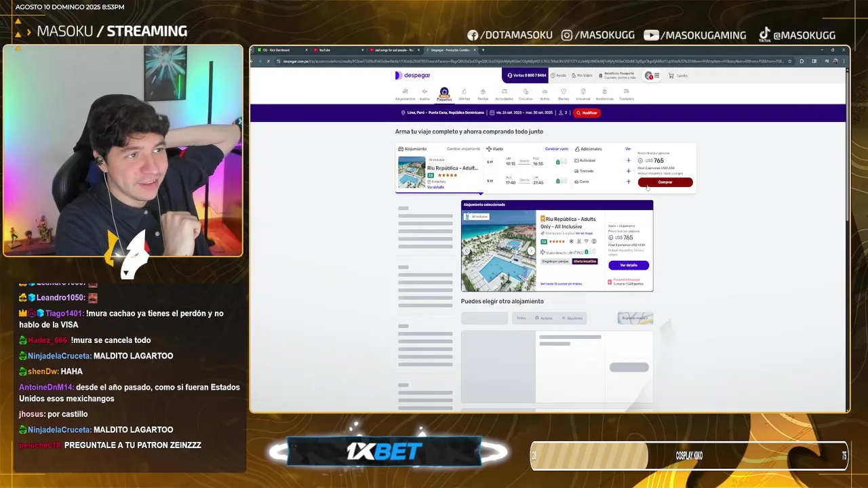Go back with browser back arrow
This screenshot has height=488, width=868.
pyautogui.click(x=253, y=61)
